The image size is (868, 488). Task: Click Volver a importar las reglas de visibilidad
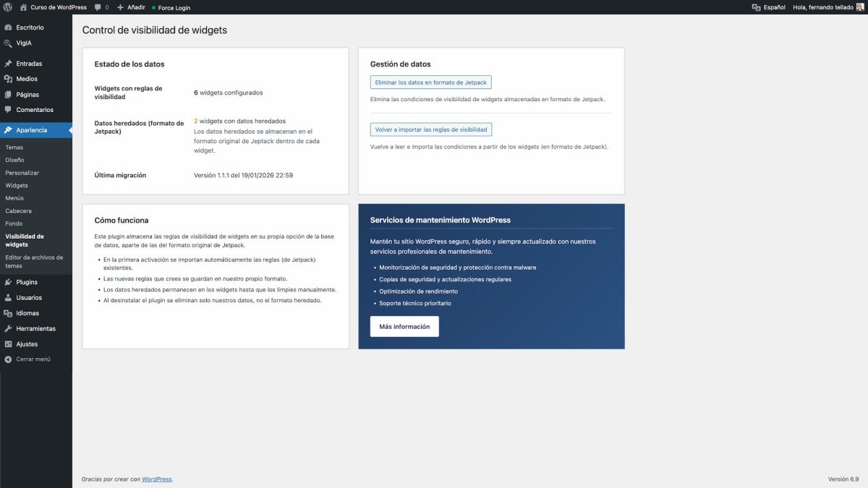pos(431,129)
